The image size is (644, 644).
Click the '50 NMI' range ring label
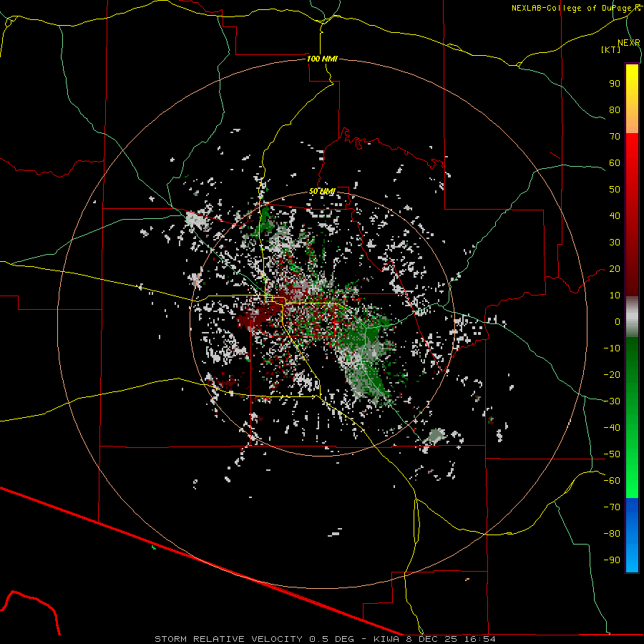(x=322, y=191)
